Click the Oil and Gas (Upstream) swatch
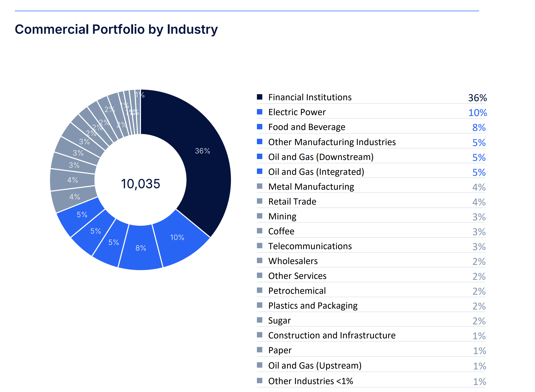The height and width of the screenshot is (392, 535). [260, 365]
